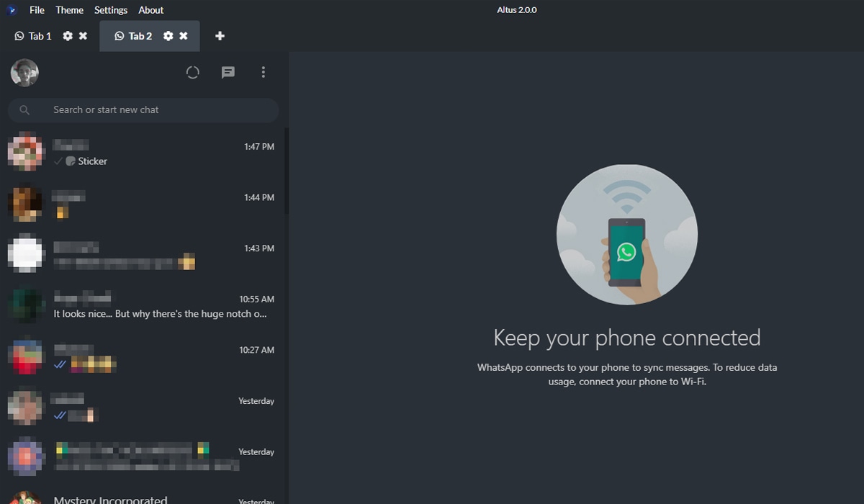Open Tab 1 settings gear

click(68, 36)
